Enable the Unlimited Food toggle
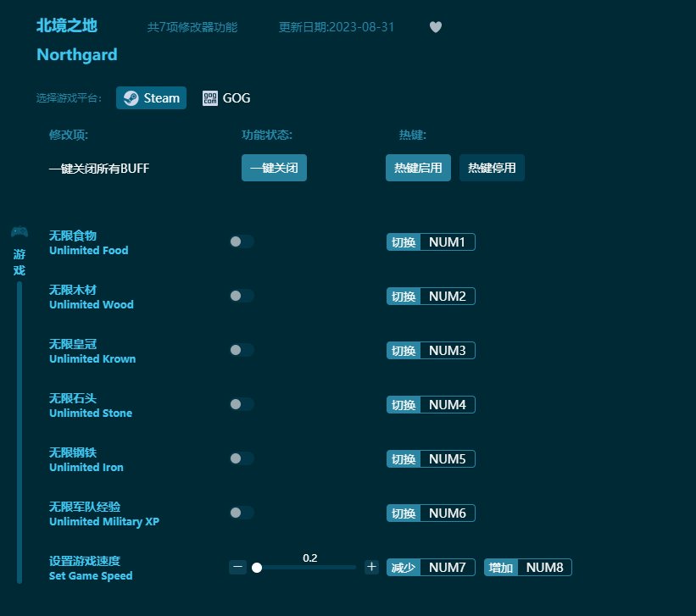Viewport: 696px width, 616px height. [x=241, y=241]
